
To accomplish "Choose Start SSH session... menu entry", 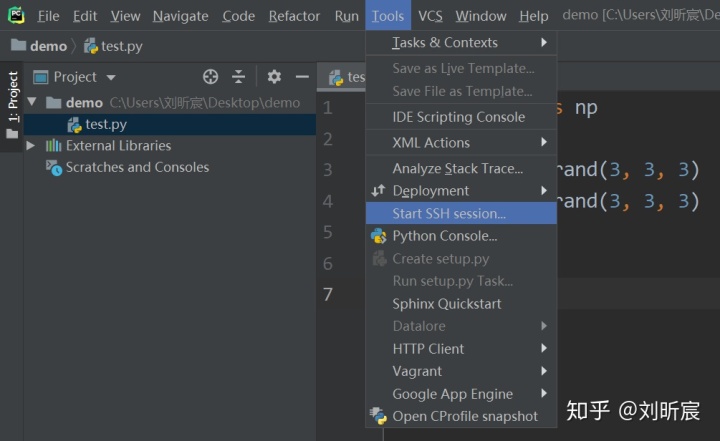I will 461,214.
